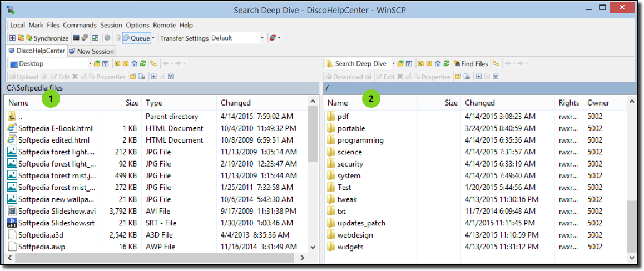Viewport: 644px width, 271px height.
Task: Click the Synchronize Browsing icon beside Compare Directories
Action: tap(21, 38)
